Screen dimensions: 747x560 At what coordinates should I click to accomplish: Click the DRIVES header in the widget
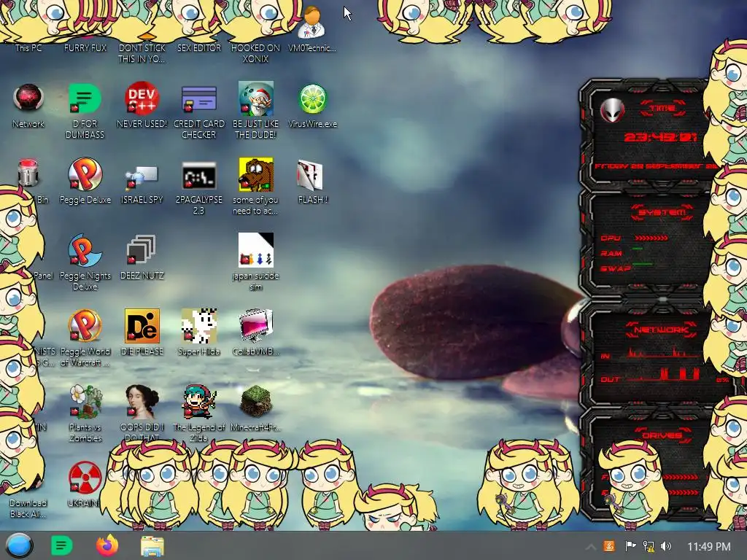click(662, 435)
